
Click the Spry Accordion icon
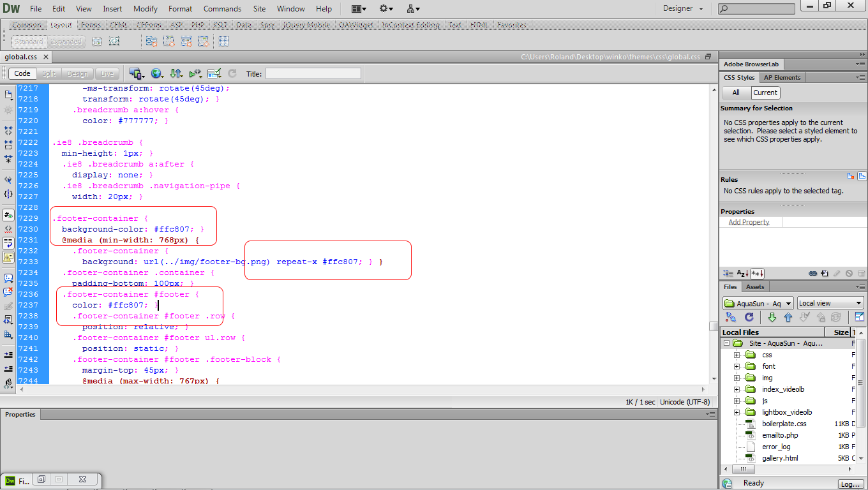coord(186,41)
